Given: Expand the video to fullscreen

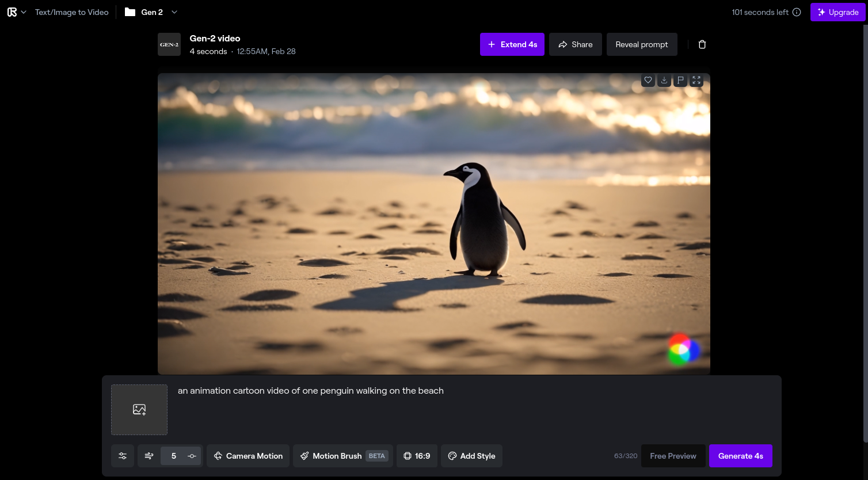Looking at the screenshot, I should click(696, 81).
